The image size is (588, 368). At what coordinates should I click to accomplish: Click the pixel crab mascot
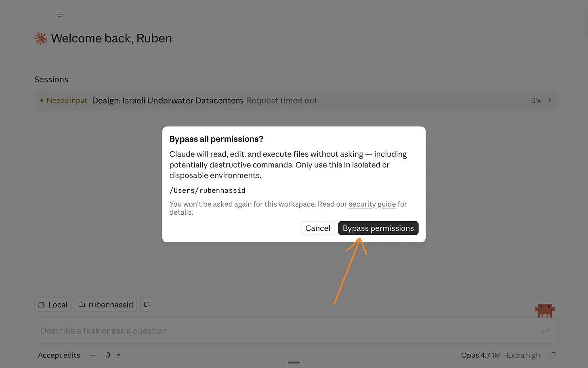coord(545,310)
